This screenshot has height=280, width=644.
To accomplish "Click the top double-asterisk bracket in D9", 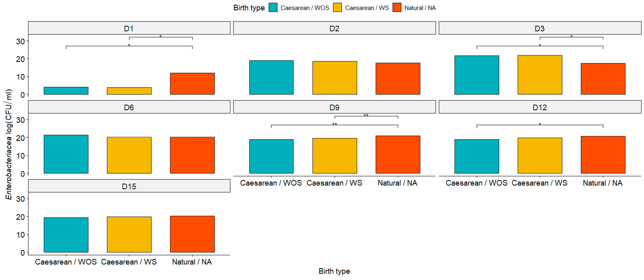I will point(366,116).
